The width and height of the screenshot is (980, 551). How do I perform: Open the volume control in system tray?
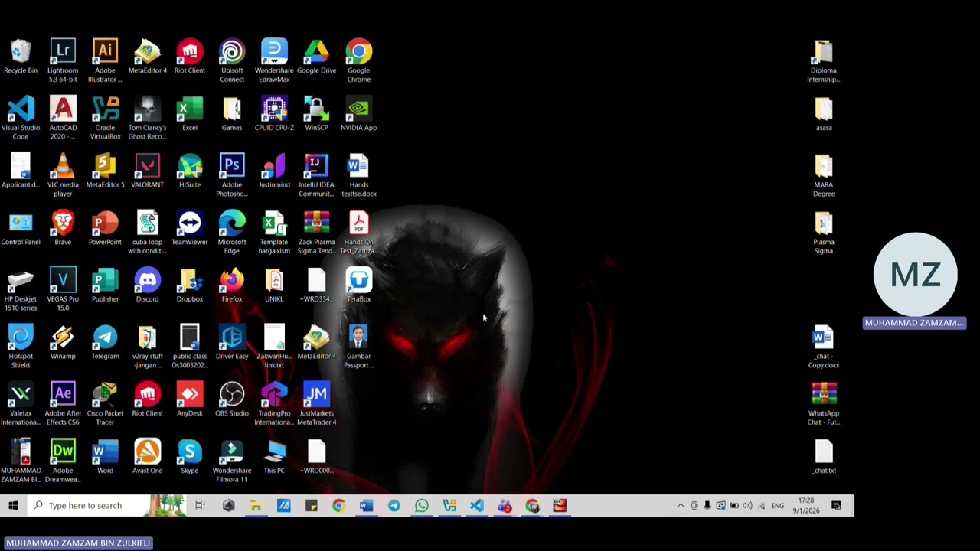pos(747,506)
